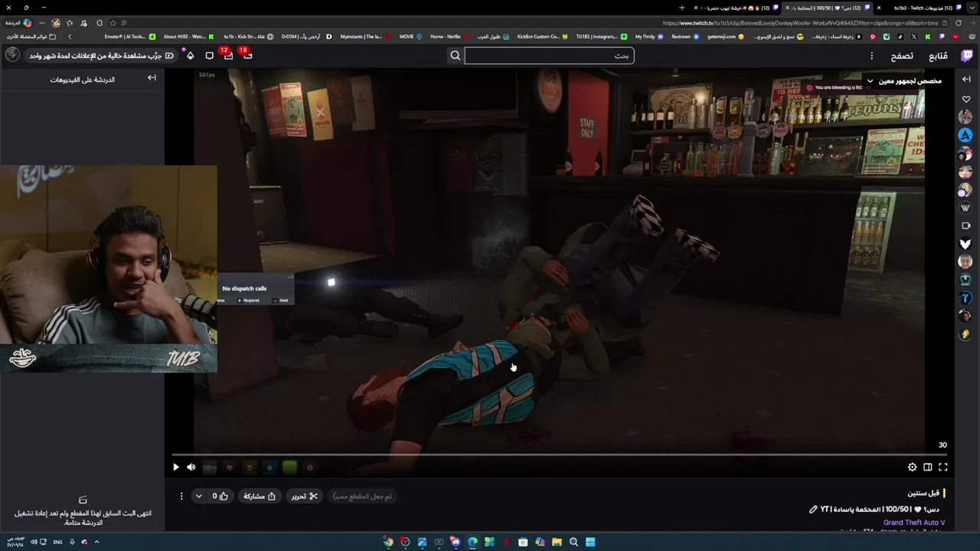Mute the clip volume
Viewport: 980px width, 551px height.
coord(191,467)
